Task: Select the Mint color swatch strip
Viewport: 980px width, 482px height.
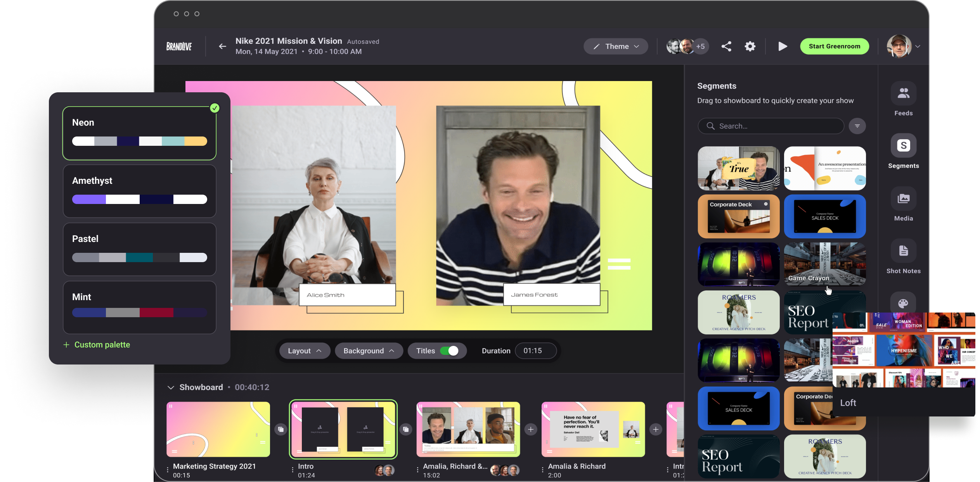Action: click(x=139, y=312)
